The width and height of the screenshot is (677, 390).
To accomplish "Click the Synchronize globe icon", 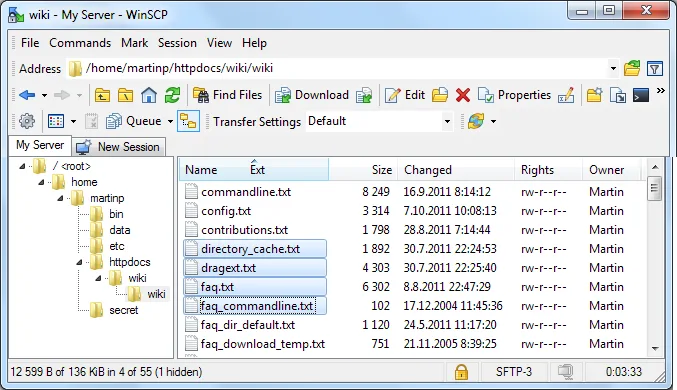I will click(475, 121).
